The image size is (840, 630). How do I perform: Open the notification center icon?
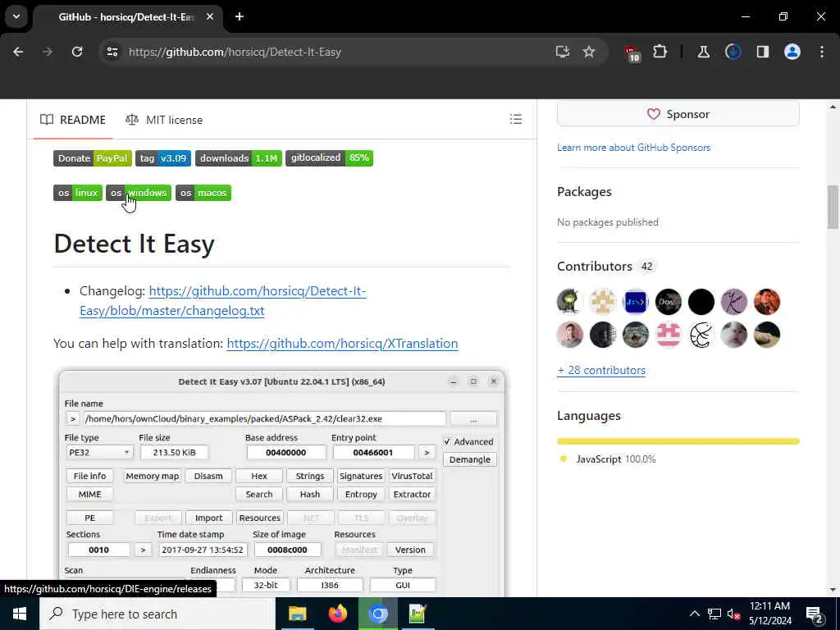click(x=815, y=614)
